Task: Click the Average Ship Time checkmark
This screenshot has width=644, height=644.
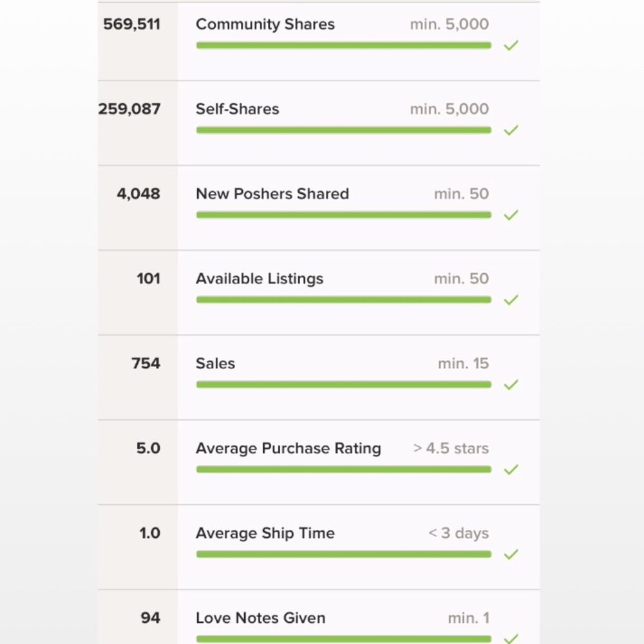Action: pyautogui.click(x=511, y=554)
